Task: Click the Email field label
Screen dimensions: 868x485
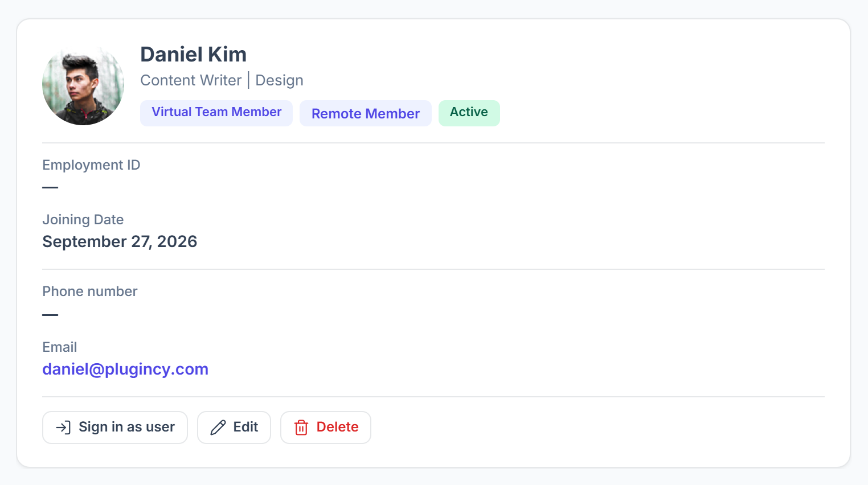Action: click(60, 347)
